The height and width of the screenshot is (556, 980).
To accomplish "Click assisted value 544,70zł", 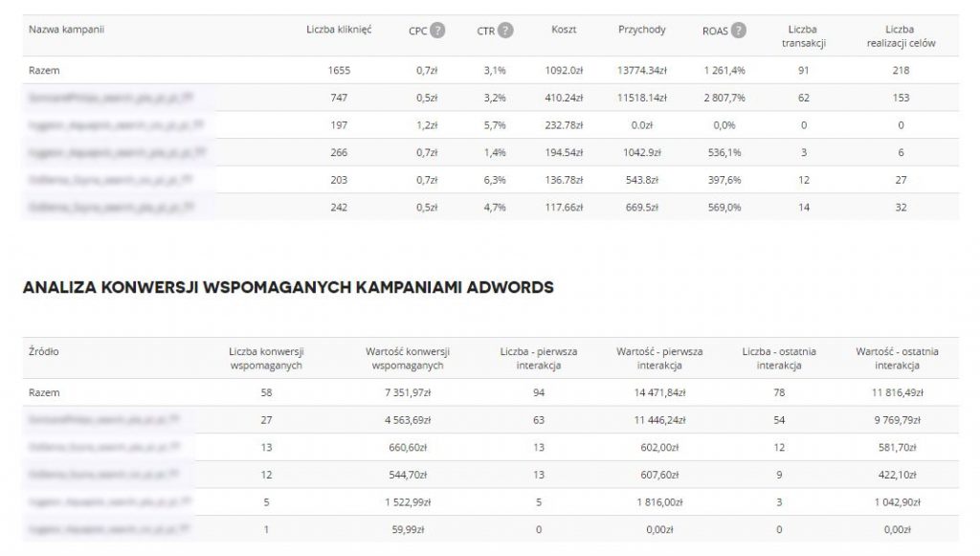I will point(408,476).
